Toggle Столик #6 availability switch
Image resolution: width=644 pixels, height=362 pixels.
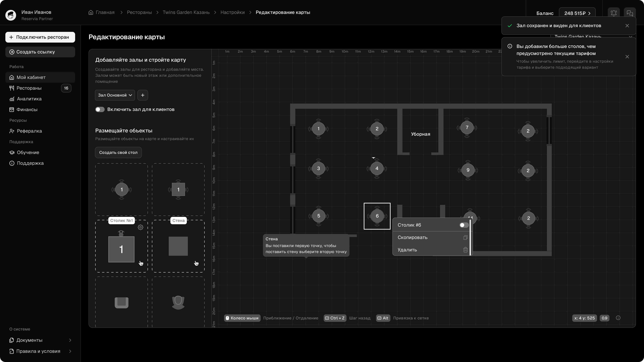(x=464, y=225)
